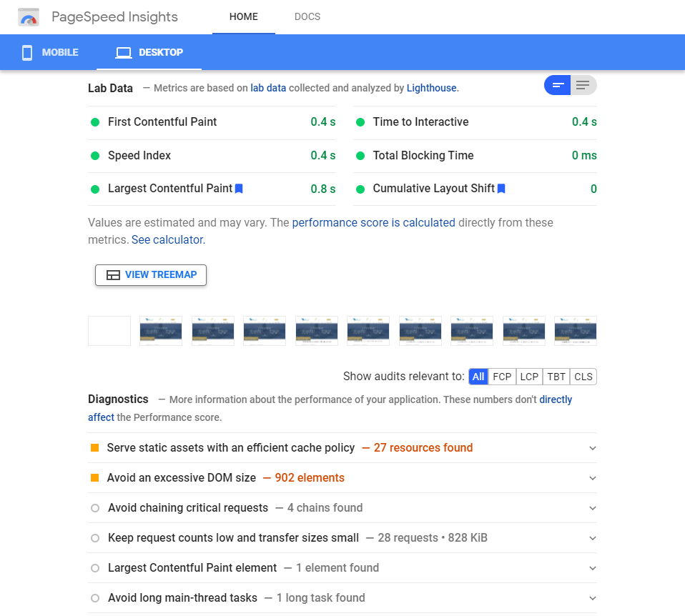This screenshot has width=685, height=616.
Task: Click the '0 ms' Total Blocking Time value
Action: [x=584, y=155]
